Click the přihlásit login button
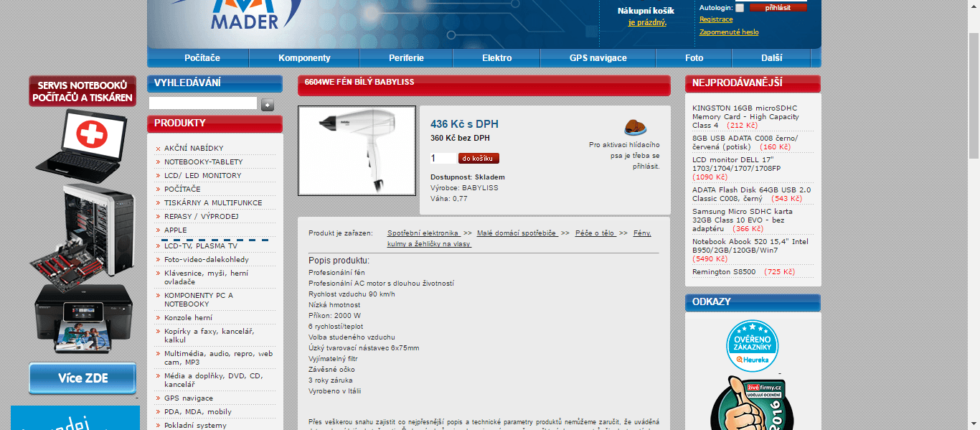 point(778,7)
